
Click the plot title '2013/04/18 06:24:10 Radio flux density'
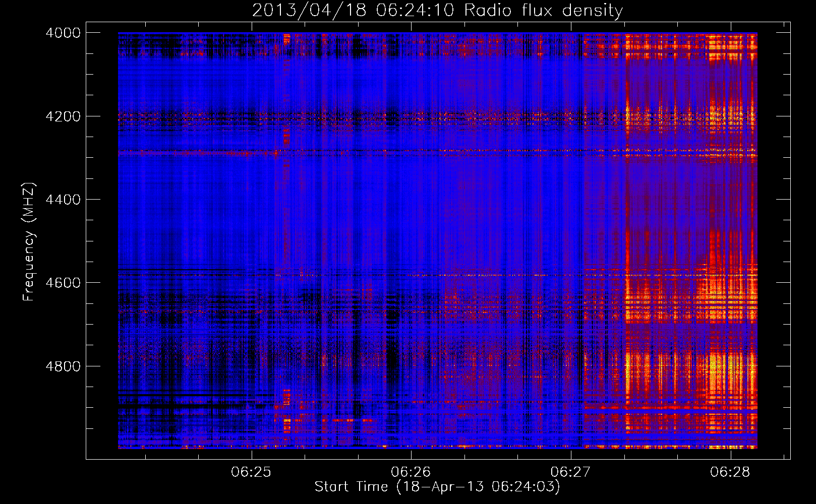point(437,11)
